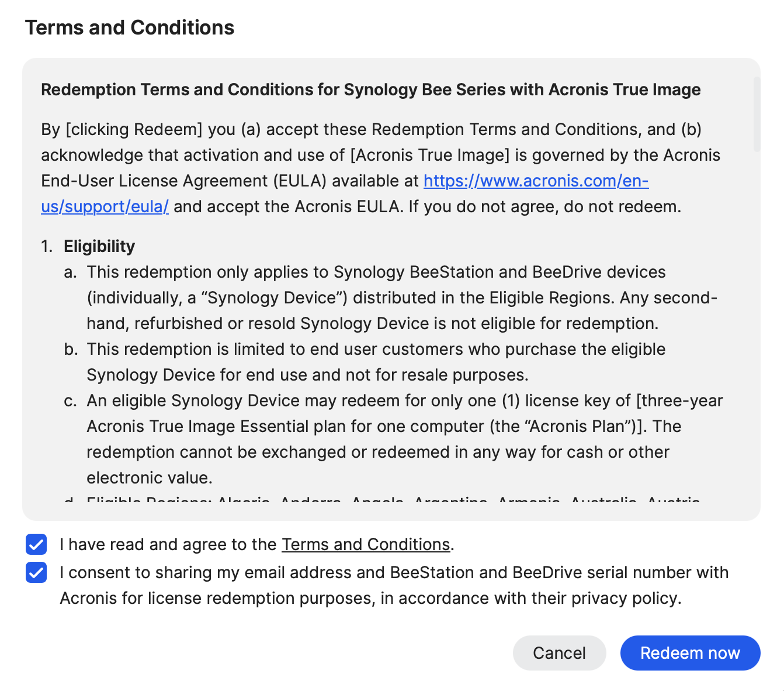
Task: Select the bold Eligibility section heading
Action: coord(99,246)
